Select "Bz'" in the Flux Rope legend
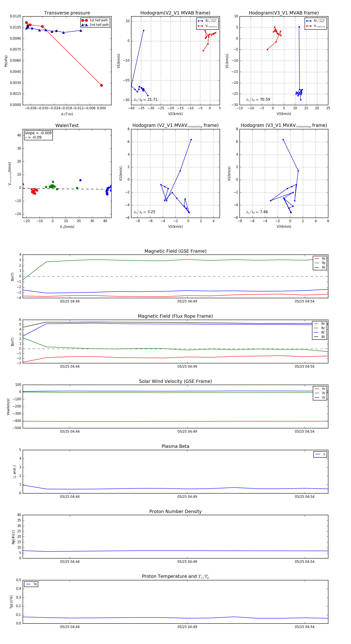This screenshot has height=644, width=351. 320,332
